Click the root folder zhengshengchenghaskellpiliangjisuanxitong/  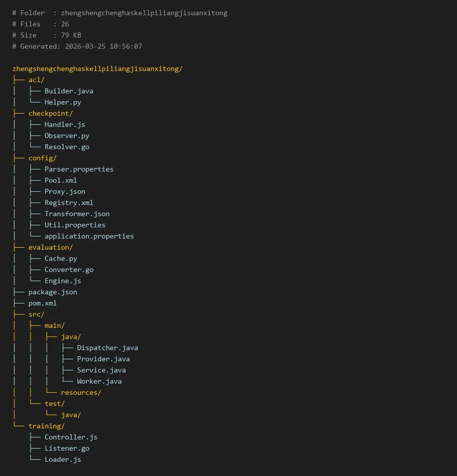point(97,69)
